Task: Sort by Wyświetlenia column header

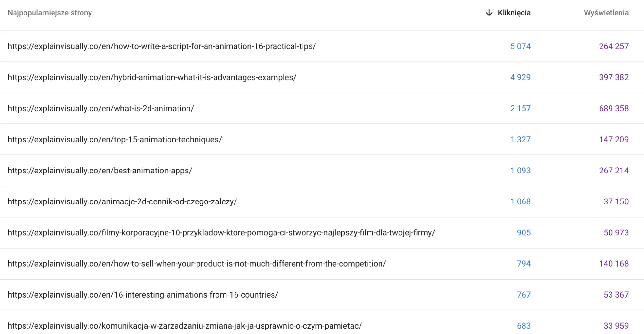Action: tap(606, 13)
